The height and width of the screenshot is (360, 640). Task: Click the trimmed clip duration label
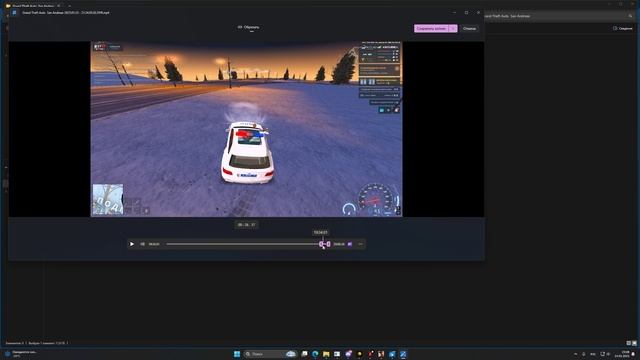[x=247, y=224]
